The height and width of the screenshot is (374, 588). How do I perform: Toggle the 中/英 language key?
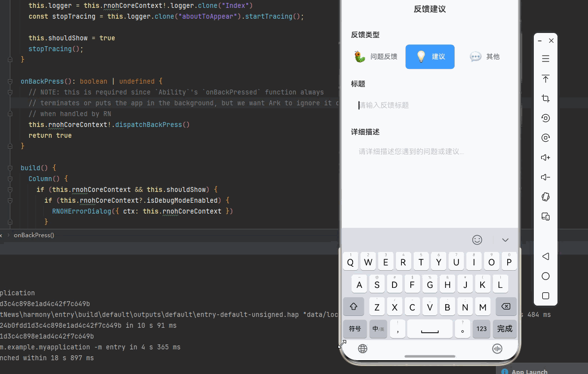click(x=378, y=329)
